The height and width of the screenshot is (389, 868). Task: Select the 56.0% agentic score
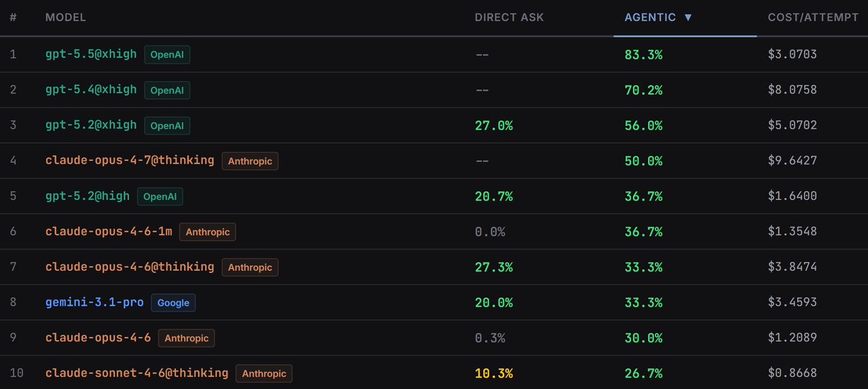pos(644,126)
